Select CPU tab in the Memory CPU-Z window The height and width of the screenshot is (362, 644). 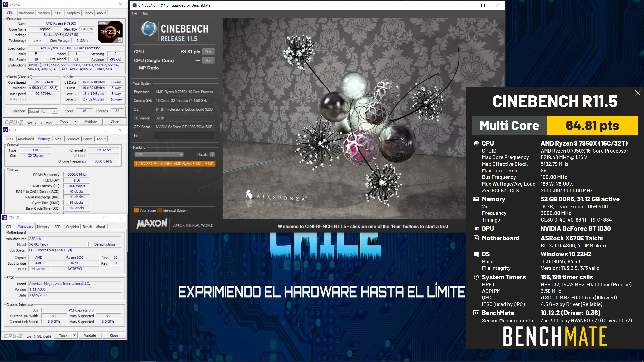click(x=10, y=139)
